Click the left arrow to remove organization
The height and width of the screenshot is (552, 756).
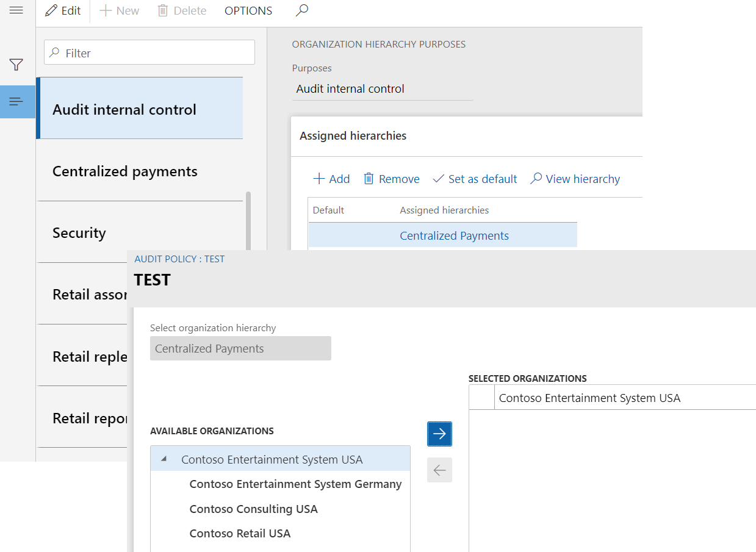point(439,470)
